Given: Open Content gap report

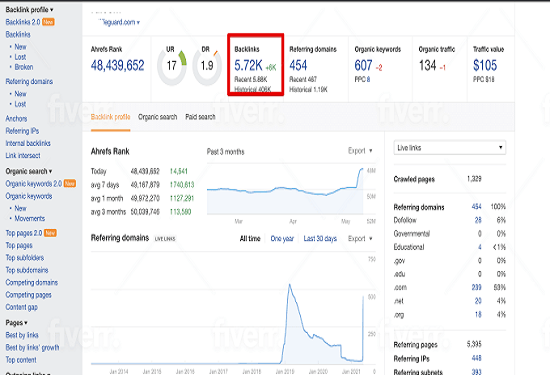Looking at the screenshot, I should (21, 307).
